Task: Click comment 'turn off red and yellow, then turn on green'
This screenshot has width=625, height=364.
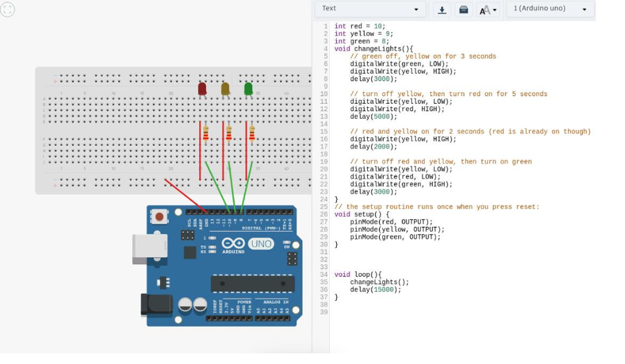Action: point(441,162)
